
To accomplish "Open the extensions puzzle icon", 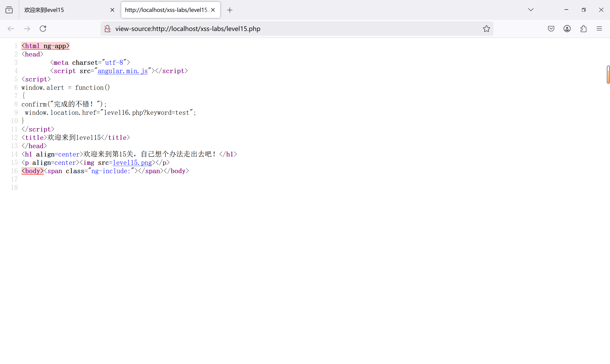I will [x=583, y=29].
